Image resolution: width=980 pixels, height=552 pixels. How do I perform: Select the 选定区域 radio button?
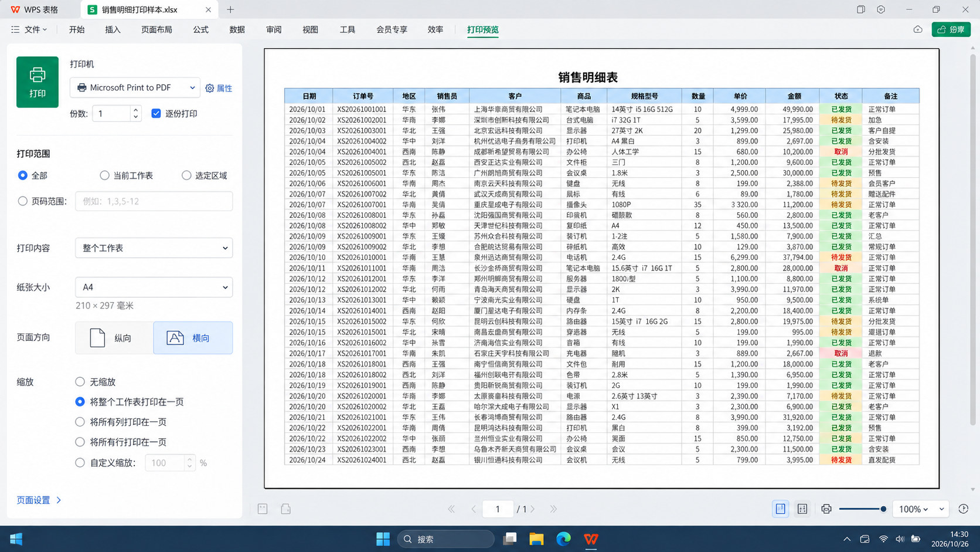pos(186,175)
